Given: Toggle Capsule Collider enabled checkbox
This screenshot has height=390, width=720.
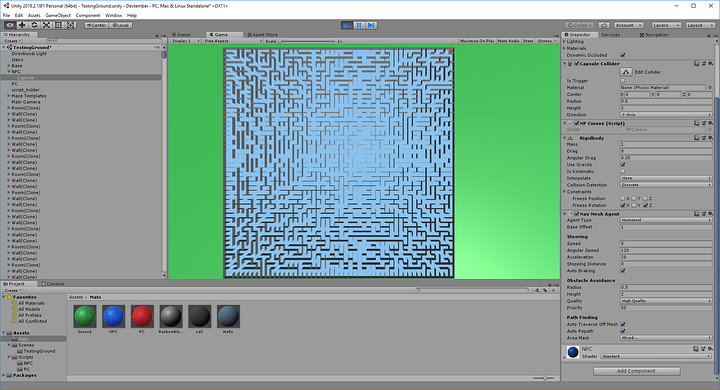Looking at the screenshot, I should tap(577, 64).
